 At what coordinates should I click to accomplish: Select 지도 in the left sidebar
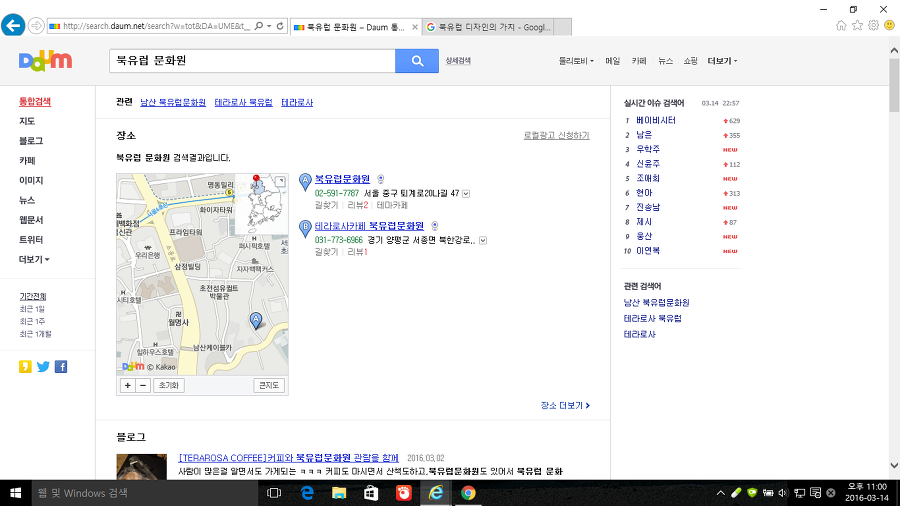(x=27, y=121)
